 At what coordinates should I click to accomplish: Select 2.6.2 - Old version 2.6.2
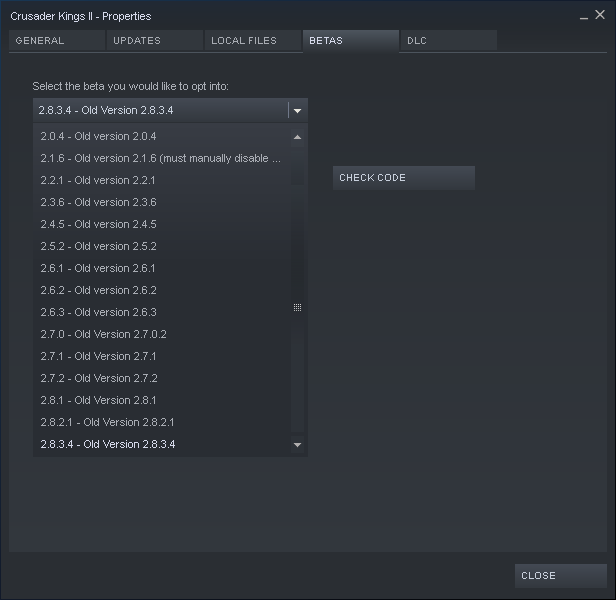click(162, 290)
